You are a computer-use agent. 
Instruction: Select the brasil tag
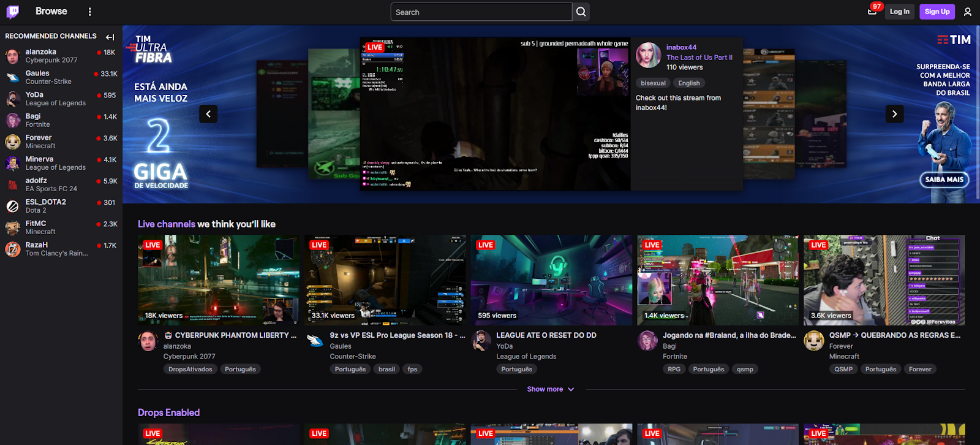point(386,370)
